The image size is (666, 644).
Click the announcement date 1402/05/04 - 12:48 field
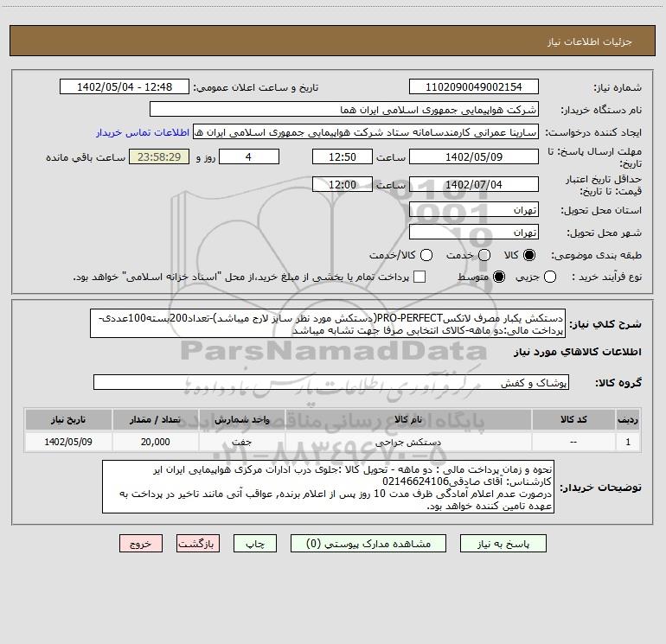pos(125,87)
